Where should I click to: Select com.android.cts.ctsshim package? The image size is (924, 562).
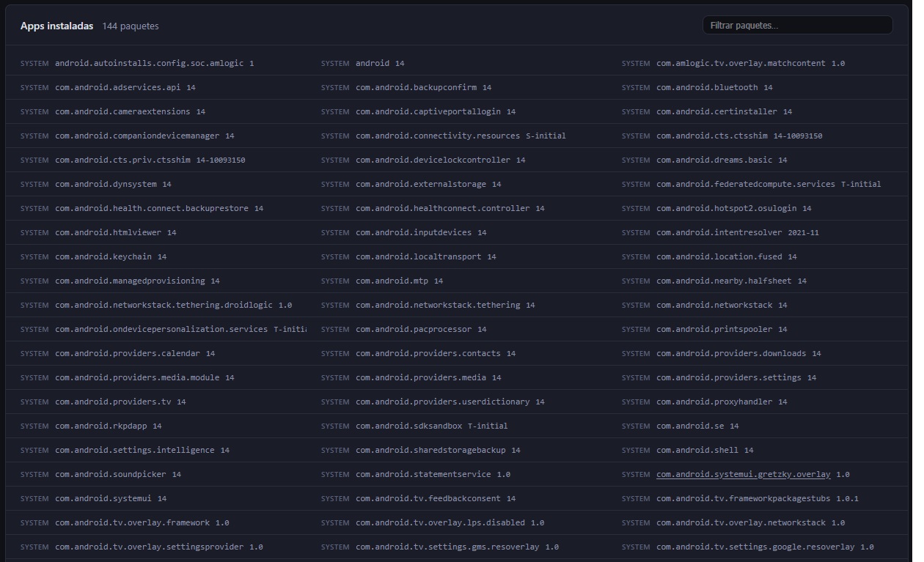point(712,136)
